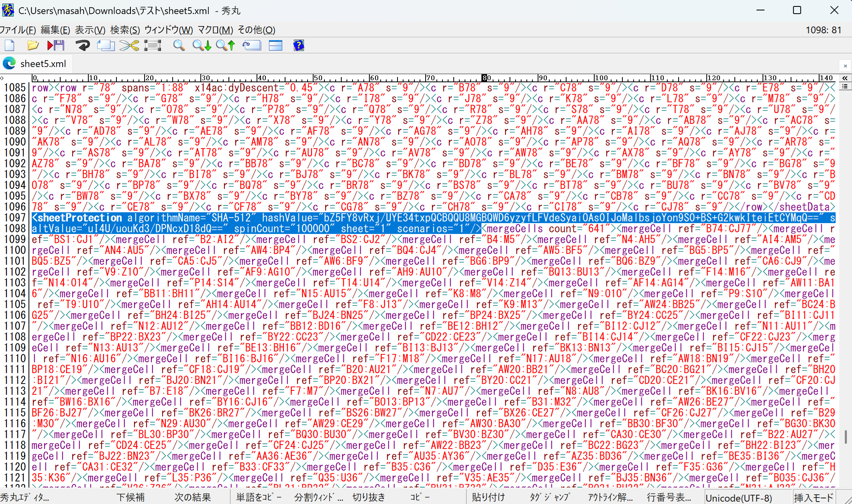852x504 pixels.
Task: Toggle 挿入モード insert mode in status bar
Action: (x=813, y=498)
